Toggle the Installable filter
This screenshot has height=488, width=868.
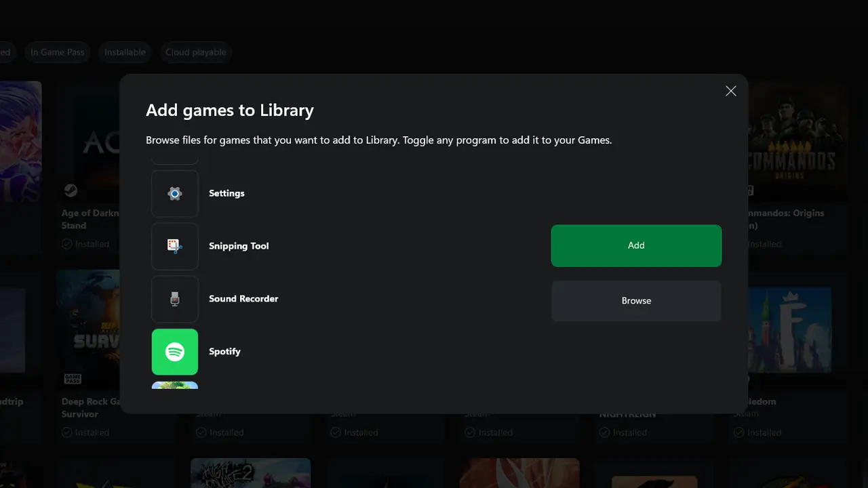tap(124, 52)
